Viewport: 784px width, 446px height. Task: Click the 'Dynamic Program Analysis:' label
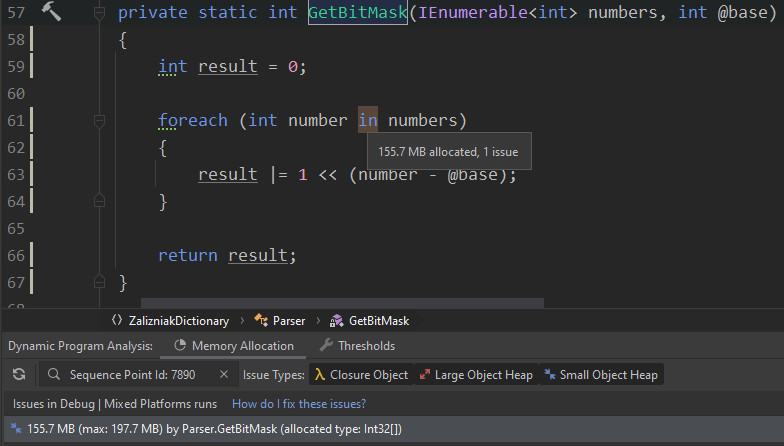80,346
